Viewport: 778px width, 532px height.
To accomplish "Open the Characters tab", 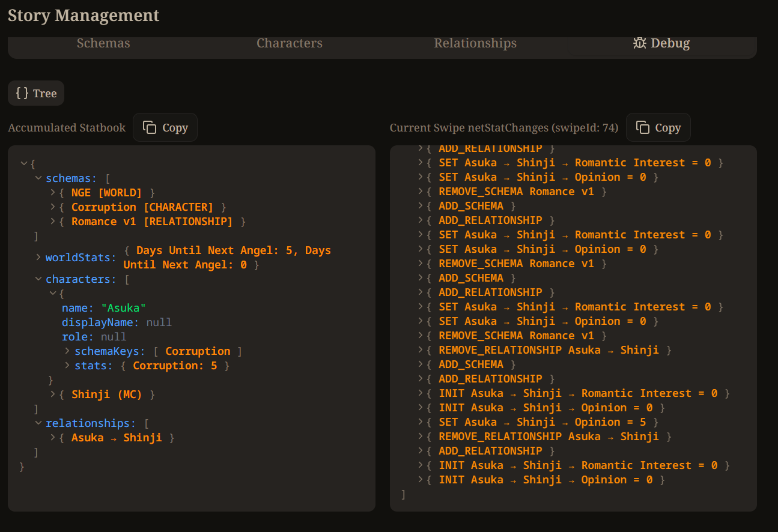I will 290,43.
